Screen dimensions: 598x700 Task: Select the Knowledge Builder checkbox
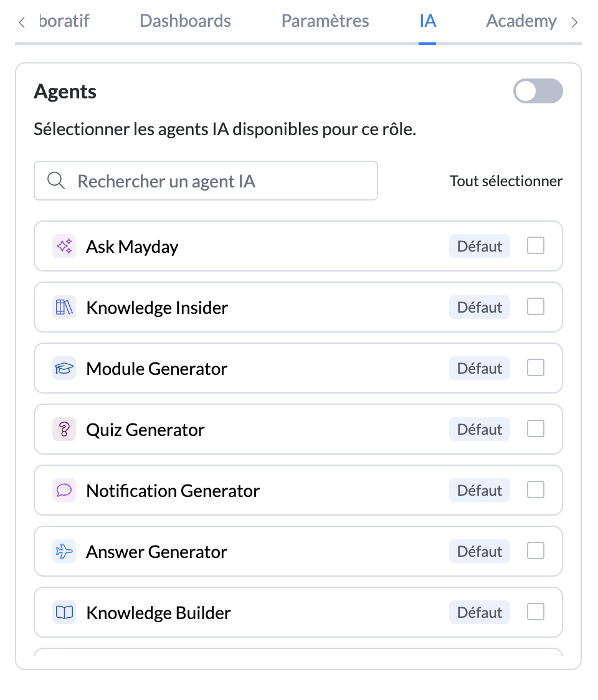tap(536, 612)
